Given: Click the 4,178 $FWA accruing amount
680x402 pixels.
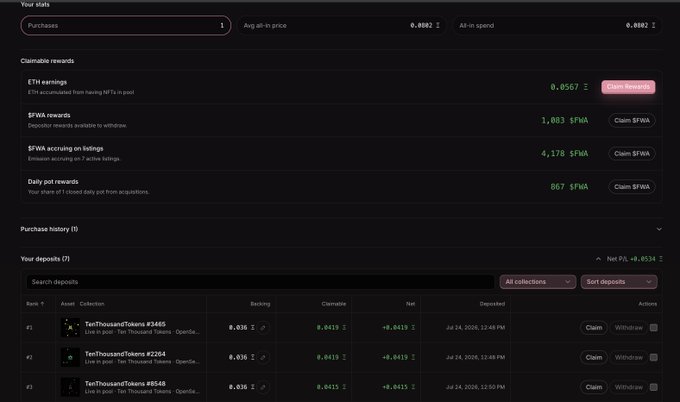Looking at the screenshot, I should tap(564, 154).
